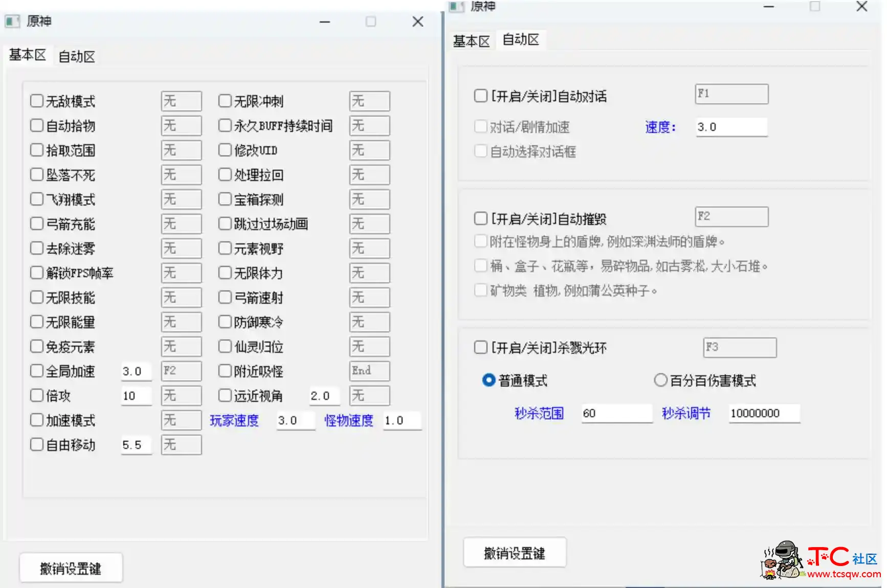The height and width of the screenshot is (588, 887).
Task: Check 全局加速 option
Action: coord(37,371)
